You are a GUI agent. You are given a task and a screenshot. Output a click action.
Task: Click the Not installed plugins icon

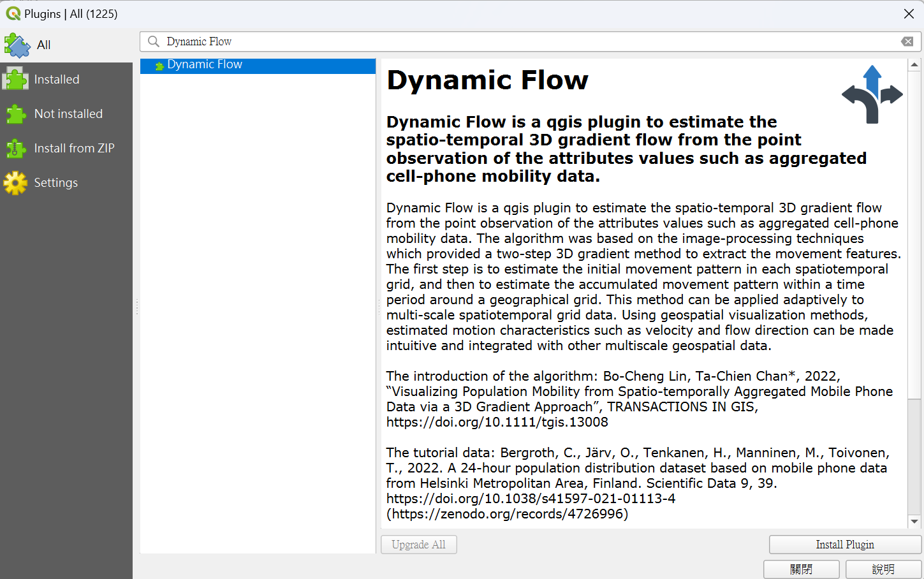click(x=16, y=114)
